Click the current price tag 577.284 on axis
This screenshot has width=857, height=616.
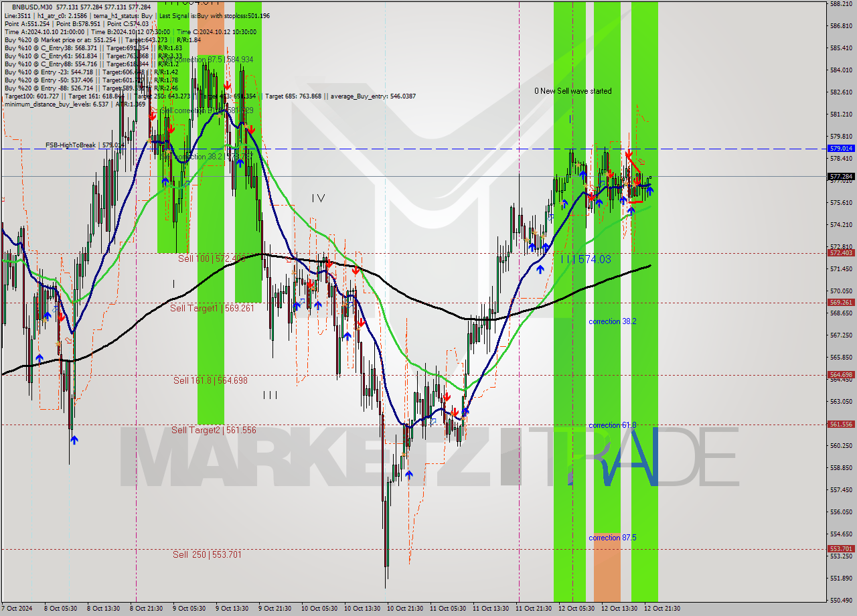point(841,177)
